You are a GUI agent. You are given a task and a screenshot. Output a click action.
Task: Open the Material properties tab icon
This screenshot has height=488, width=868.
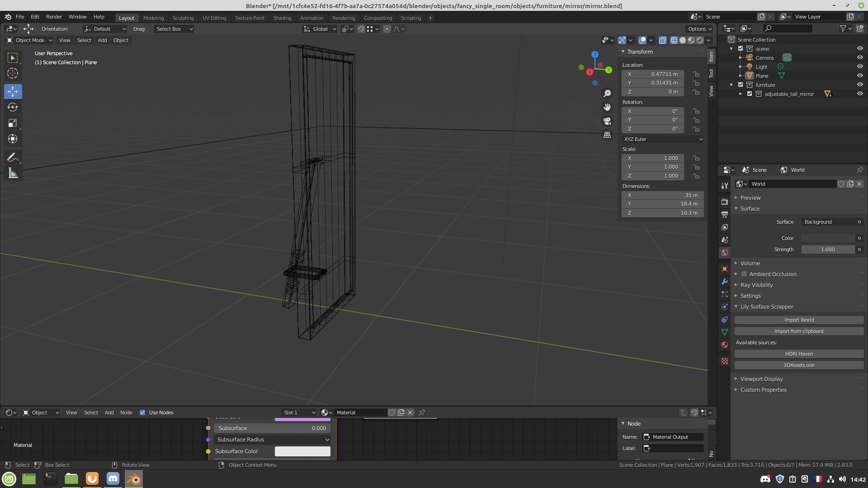coord(725,345)
